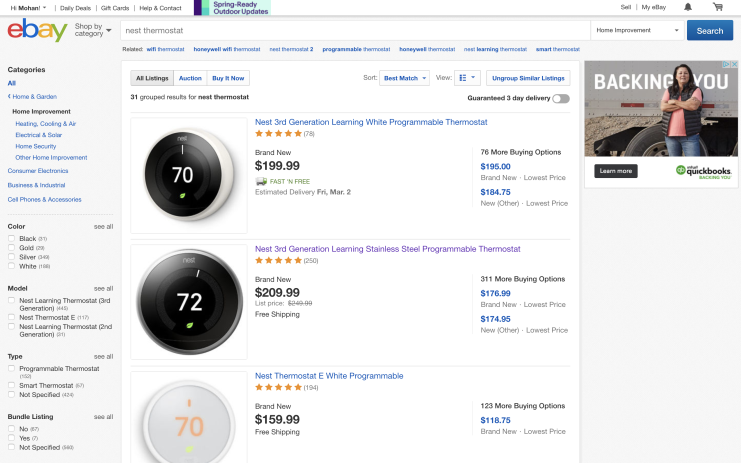The width and height of the screenshot is (741, 463).
Task: Click $176.99 Brand New lowest price
Action: [x=495, y=293]
